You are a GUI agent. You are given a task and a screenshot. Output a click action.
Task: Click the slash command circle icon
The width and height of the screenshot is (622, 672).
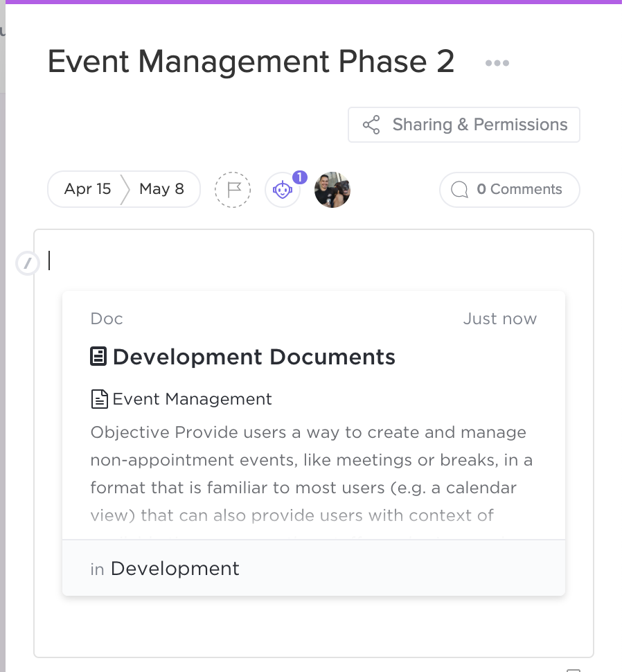pos(28,263)
